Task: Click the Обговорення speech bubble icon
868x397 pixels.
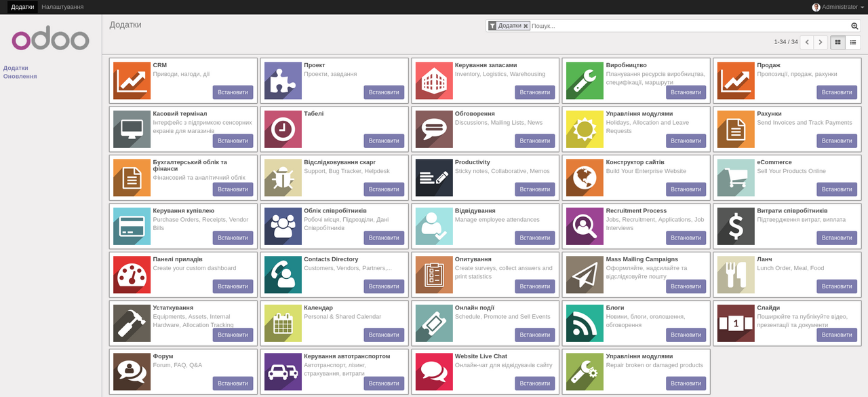Action: coord(434,129)
